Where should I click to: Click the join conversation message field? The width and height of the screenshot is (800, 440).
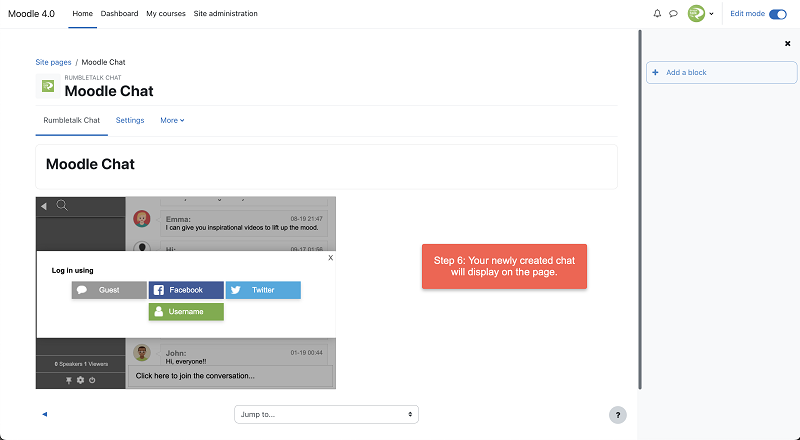point(230,376)
